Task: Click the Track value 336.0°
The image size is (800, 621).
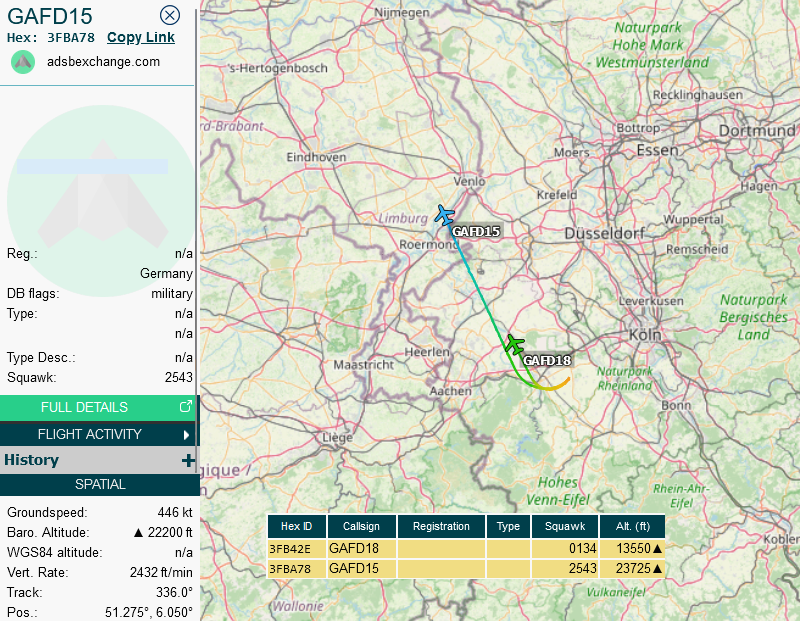Action: point(174,592)
